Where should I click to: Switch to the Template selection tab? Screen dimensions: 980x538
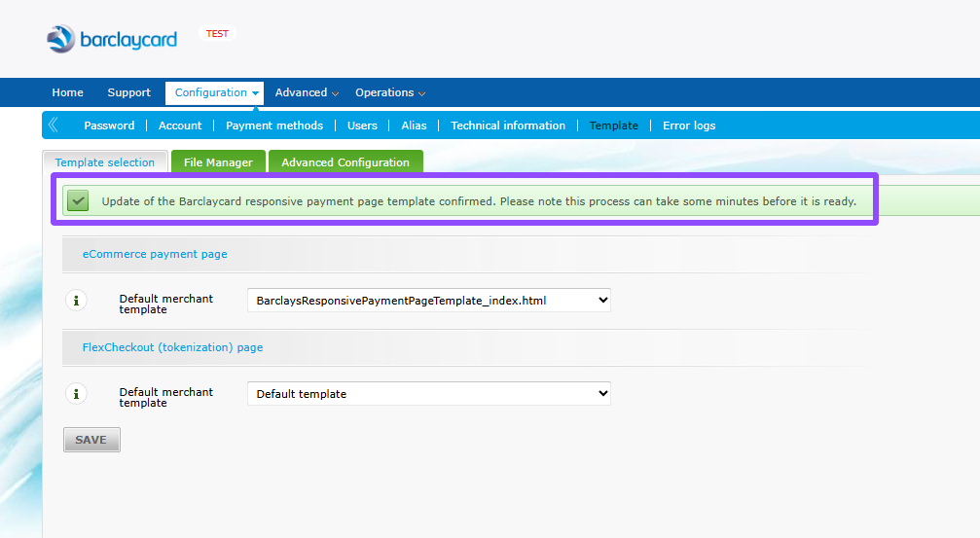click(x=105, y=162)
